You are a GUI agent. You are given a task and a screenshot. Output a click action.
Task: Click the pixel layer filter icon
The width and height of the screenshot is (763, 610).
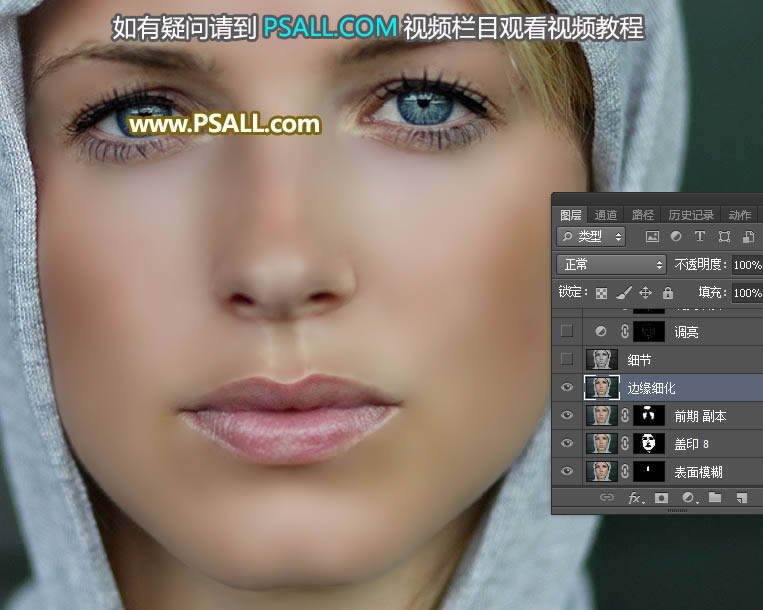(653, 237)
